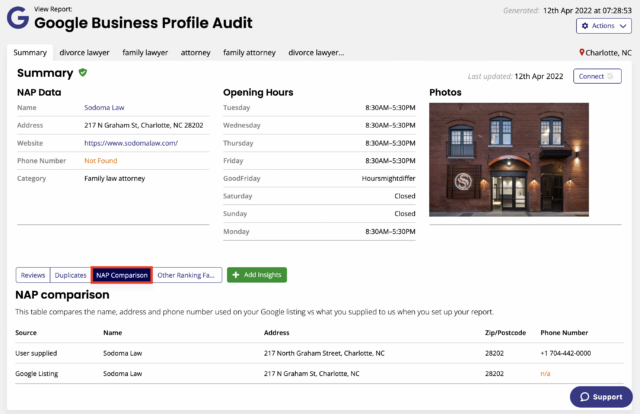Image resolution: width=640 pixels, height=414 pixels.
Task: Open the family attorney tab
Action: click(249, 52)
